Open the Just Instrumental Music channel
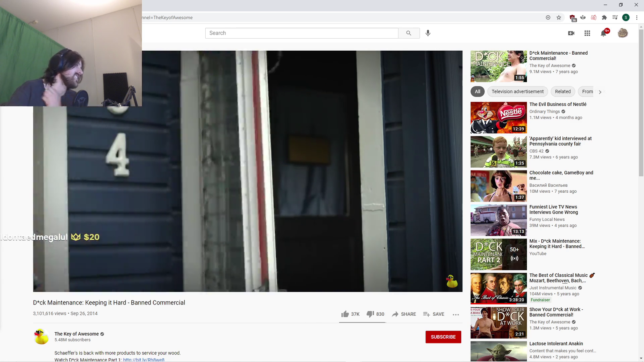Image resolution: width=644 pixels, height=362 pixels. [x=553, y=288]
